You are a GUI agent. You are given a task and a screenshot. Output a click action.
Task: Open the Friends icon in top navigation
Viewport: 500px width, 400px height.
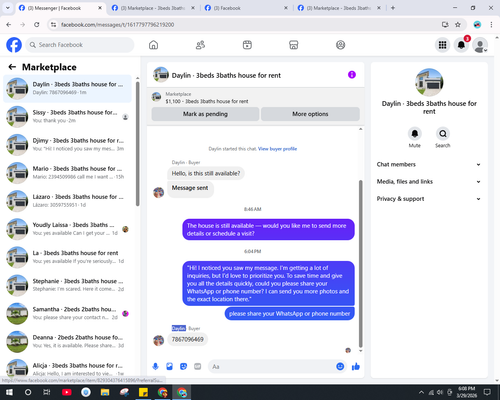[x=200, y=45]
